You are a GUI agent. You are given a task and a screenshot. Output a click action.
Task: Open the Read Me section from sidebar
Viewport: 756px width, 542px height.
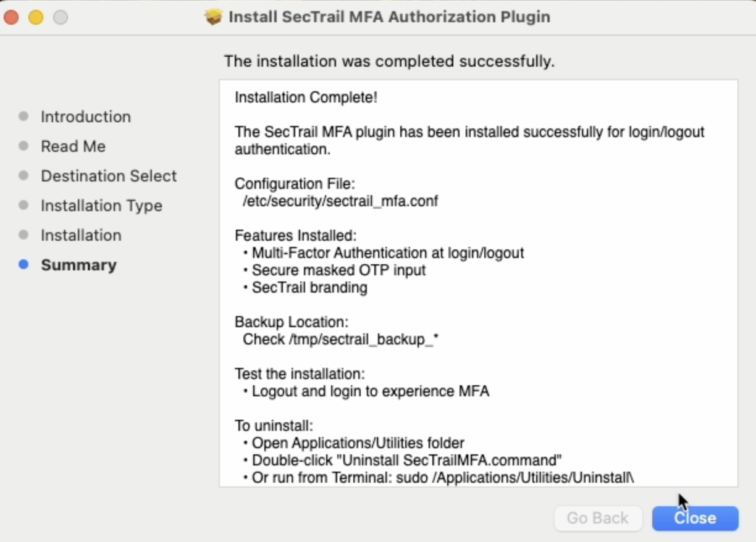[x=73, y=146]
